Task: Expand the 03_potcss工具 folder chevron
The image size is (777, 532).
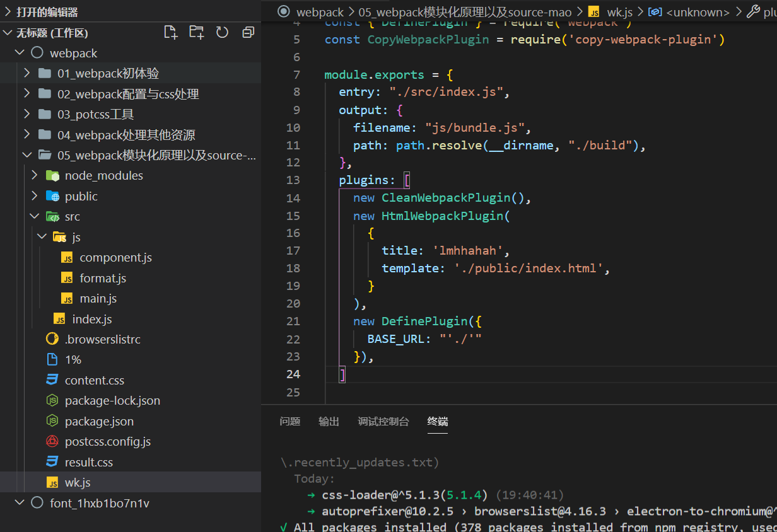Action: click(26, 114)
